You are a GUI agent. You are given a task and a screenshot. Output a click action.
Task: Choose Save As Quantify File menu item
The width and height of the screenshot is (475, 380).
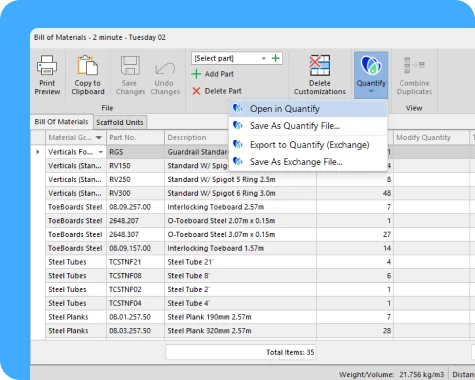[x=308, y=126]
